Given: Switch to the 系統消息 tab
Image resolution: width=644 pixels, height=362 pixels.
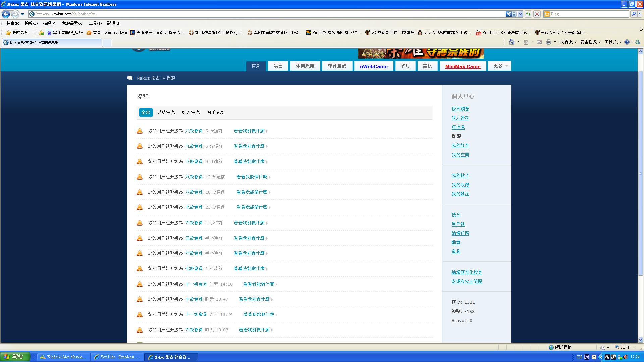Looking at the screenshot, I should [166, 112].
